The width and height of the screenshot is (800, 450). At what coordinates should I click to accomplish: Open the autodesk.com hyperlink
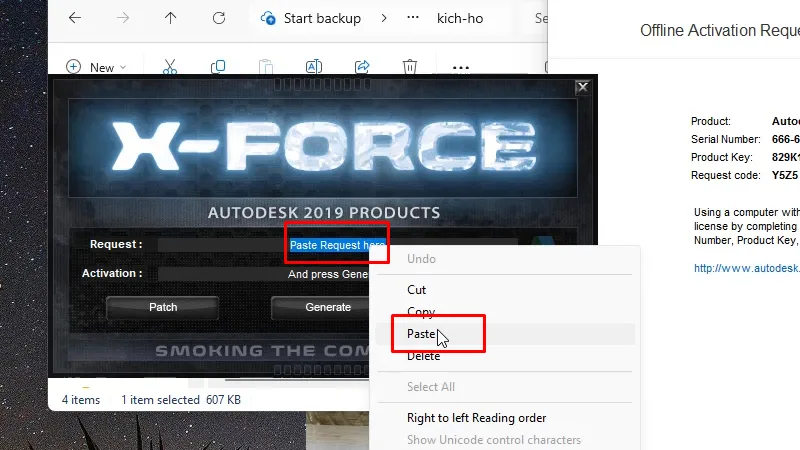tap(746, 268)
